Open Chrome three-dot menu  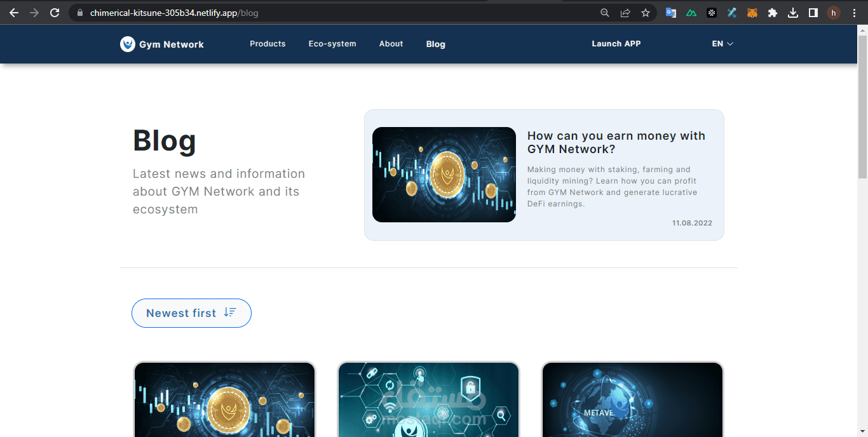coord(854,13)
